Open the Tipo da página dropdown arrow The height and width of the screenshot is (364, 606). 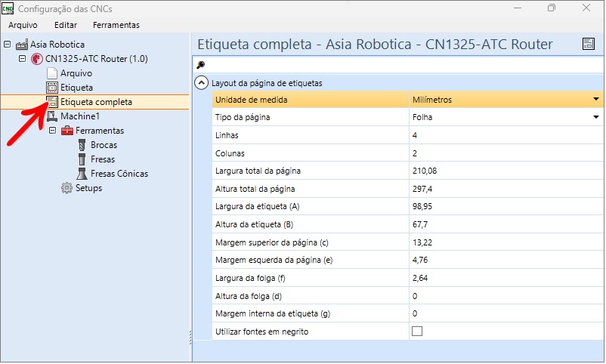click(x=596, y=118)
